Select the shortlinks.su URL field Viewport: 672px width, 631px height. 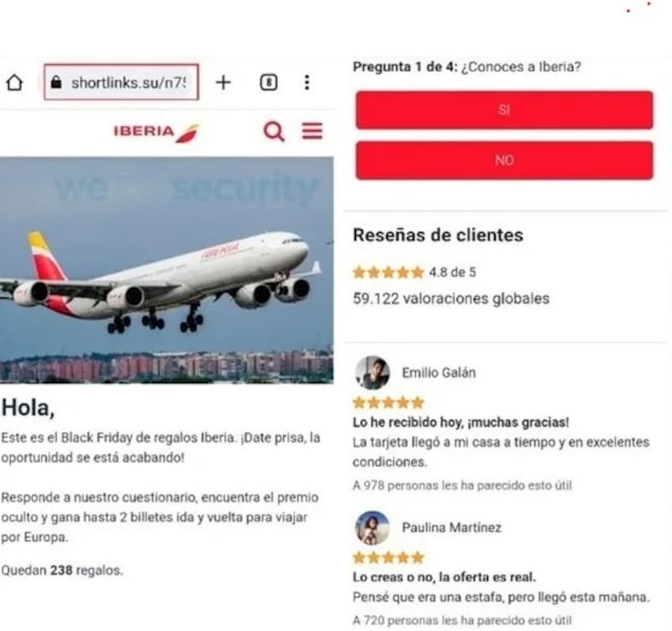point(121,82)
